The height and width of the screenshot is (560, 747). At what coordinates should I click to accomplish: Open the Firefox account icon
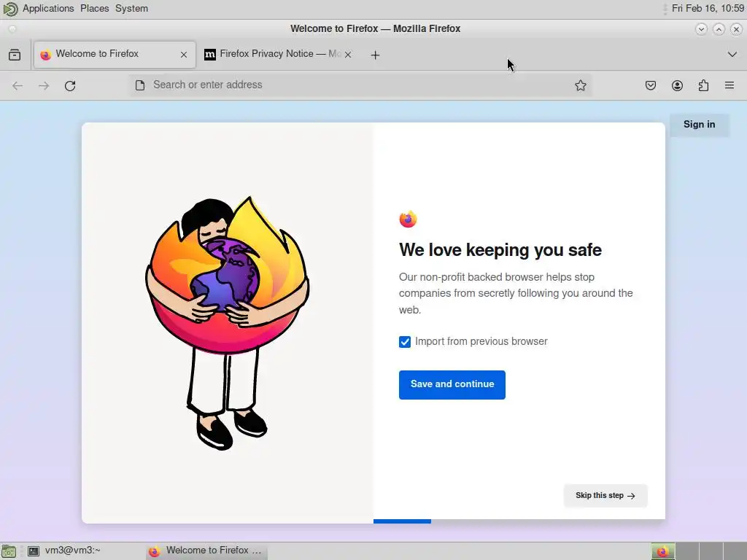(x=677, y=86)
